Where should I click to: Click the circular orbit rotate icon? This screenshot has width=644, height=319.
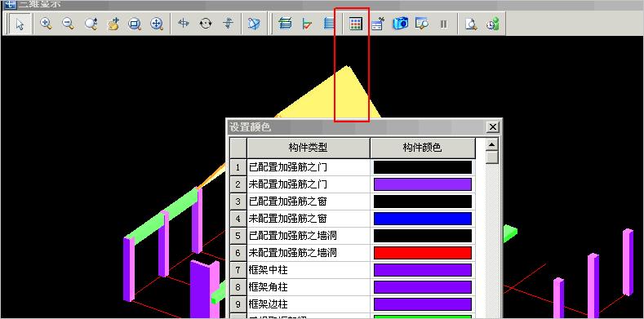coord(206,24)
